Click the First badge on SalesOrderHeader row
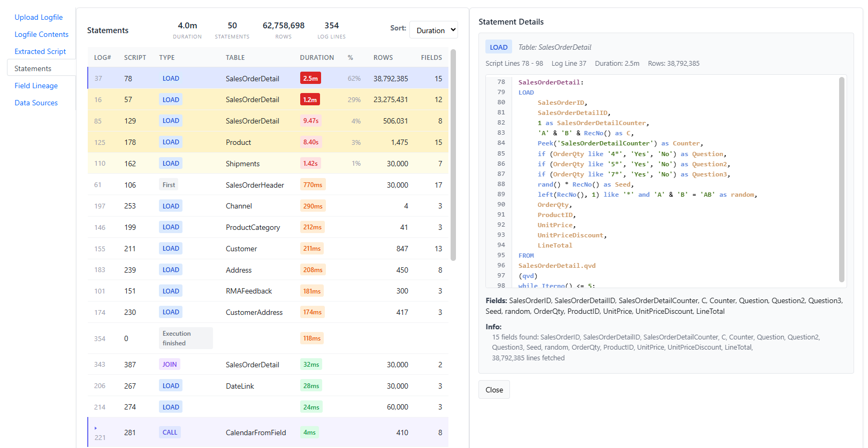 [169, 185]
